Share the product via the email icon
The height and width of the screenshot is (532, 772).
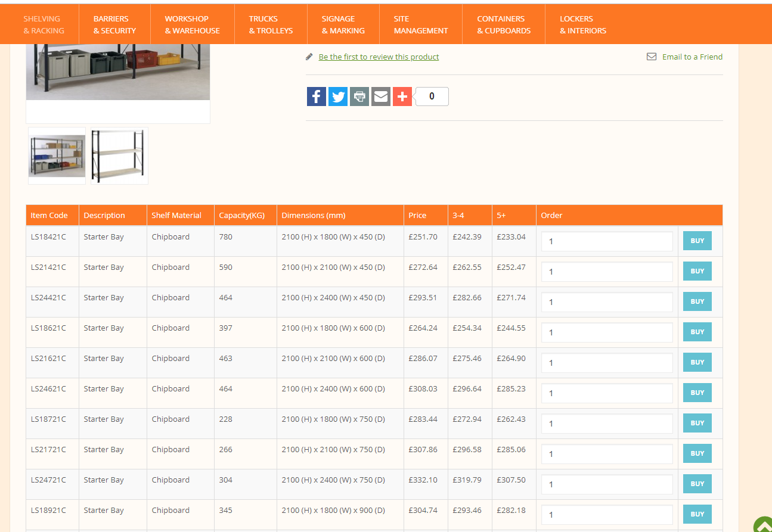pos(380,96)
